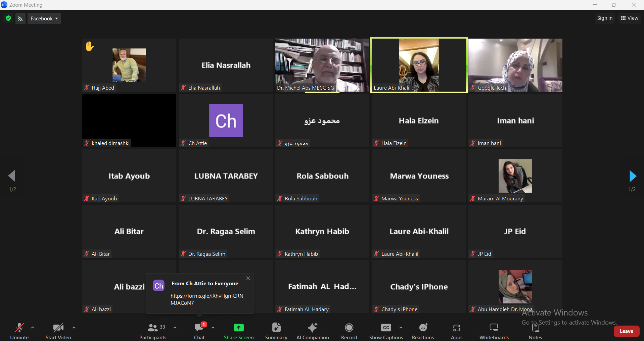
Task: Open meeting Notes
Action: (535, 331)
